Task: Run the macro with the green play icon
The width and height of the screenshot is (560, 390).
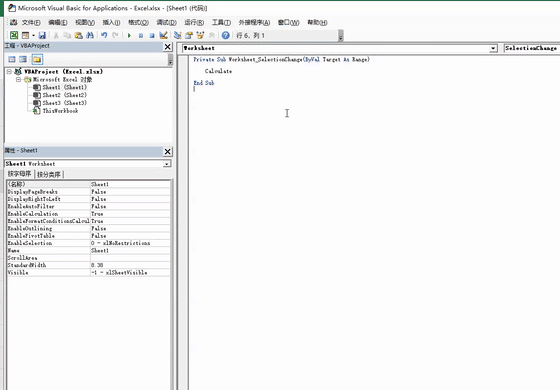Action: (x=129, y=35)
